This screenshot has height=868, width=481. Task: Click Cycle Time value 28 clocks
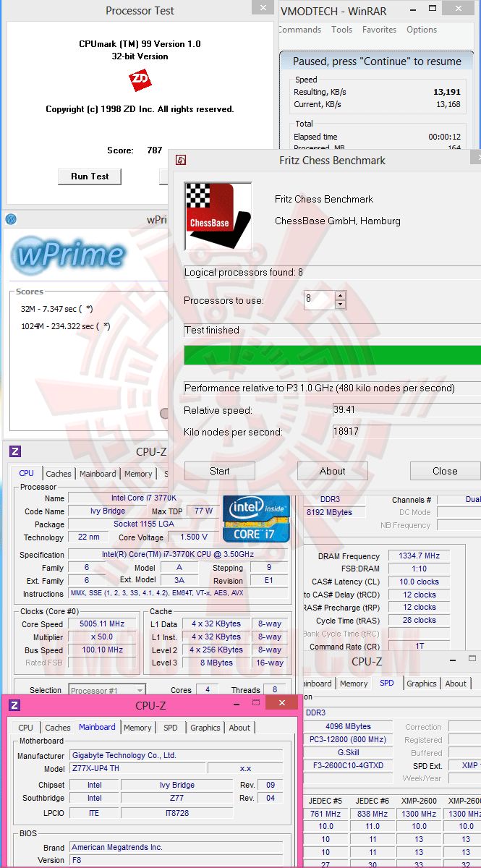click(x=419, y=621)
